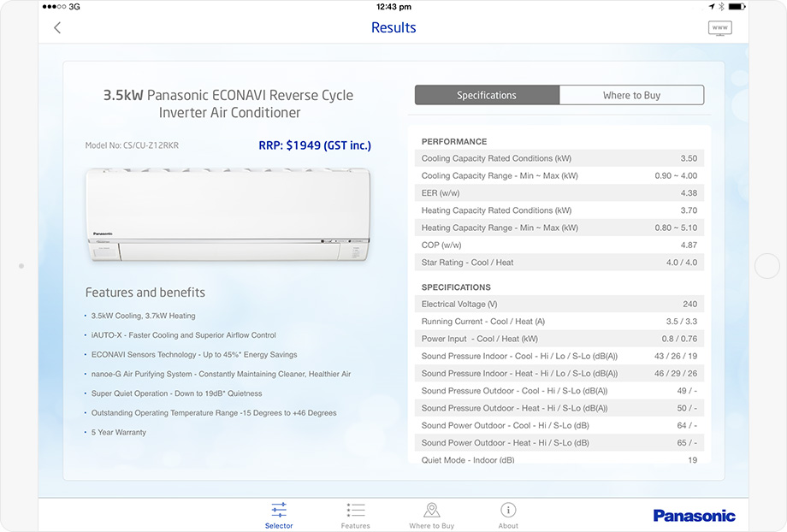Viewport: 787px width, 532px height.
Task: Click the Quiet Mode - Indoor (dB) row
Action: tap(559, 458)
